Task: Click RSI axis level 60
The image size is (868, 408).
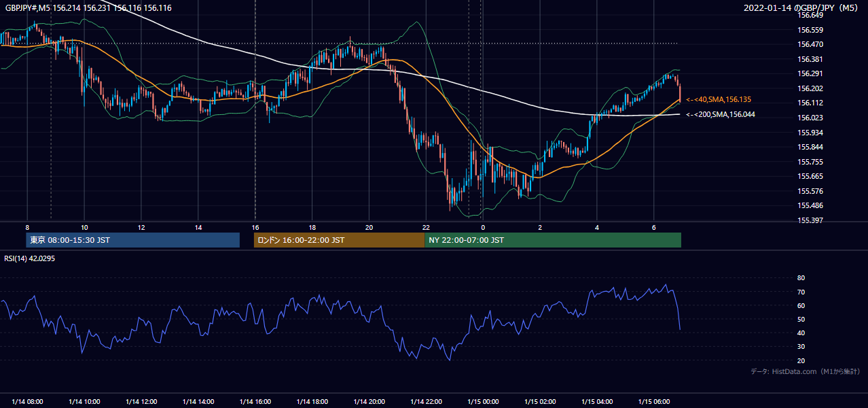Action: [x=801, y=305]
